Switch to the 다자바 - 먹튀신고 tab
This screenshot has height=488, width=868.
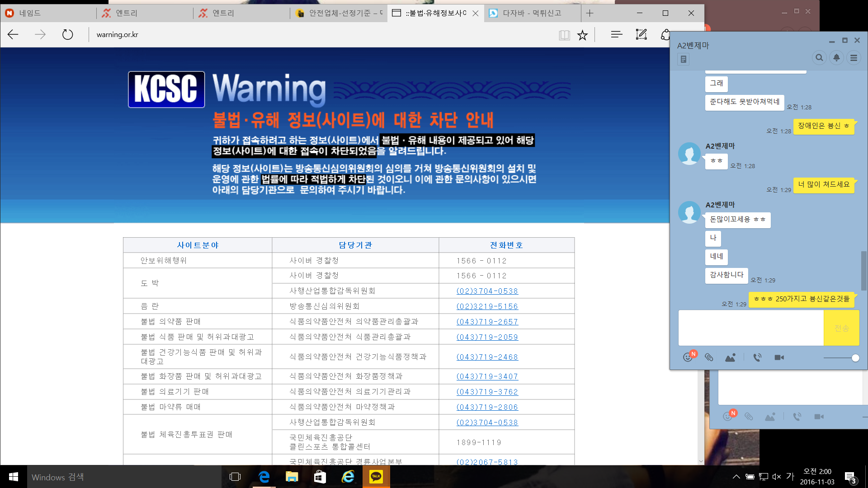click(532, 13)
